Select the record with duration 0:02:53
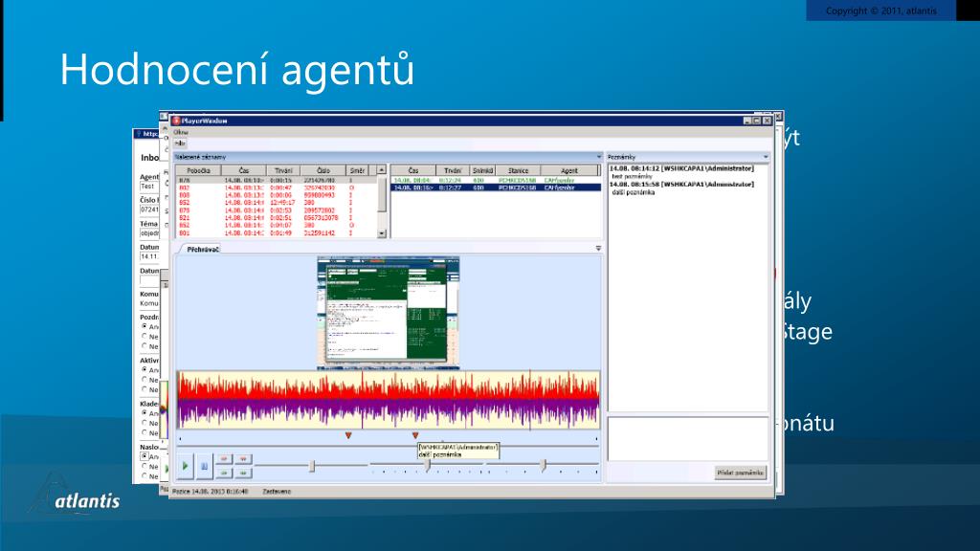This screenshot has height=551, width=980. tap(276, 210)
